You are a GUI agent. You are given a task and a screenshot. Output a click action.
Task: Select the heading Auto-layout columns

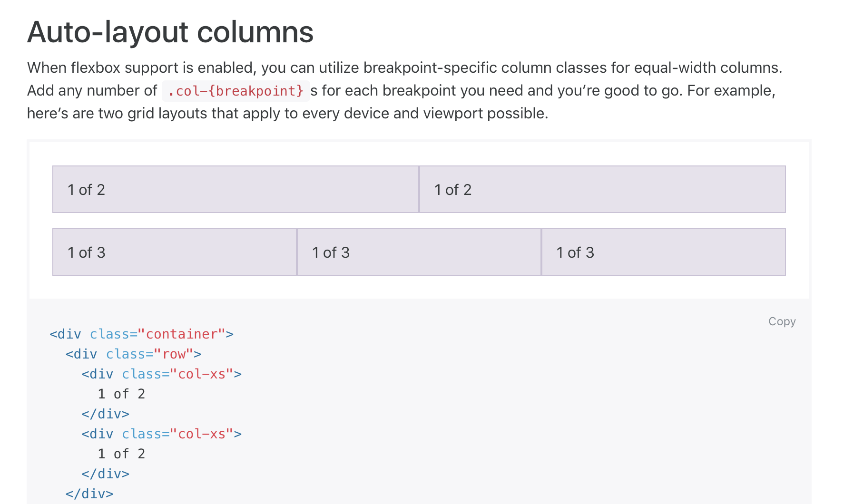pyautogui.click(x=170, y=32)
